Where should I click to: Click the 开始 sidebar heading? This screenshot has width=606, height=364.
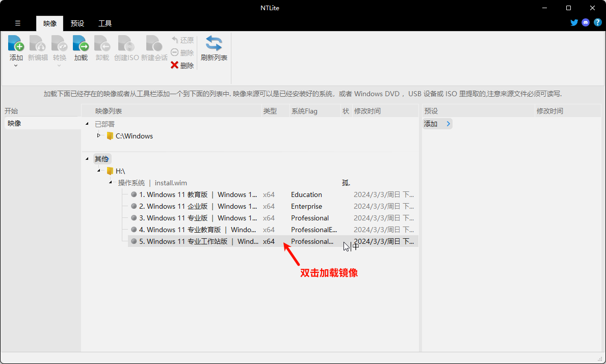[x=11, y=111]
